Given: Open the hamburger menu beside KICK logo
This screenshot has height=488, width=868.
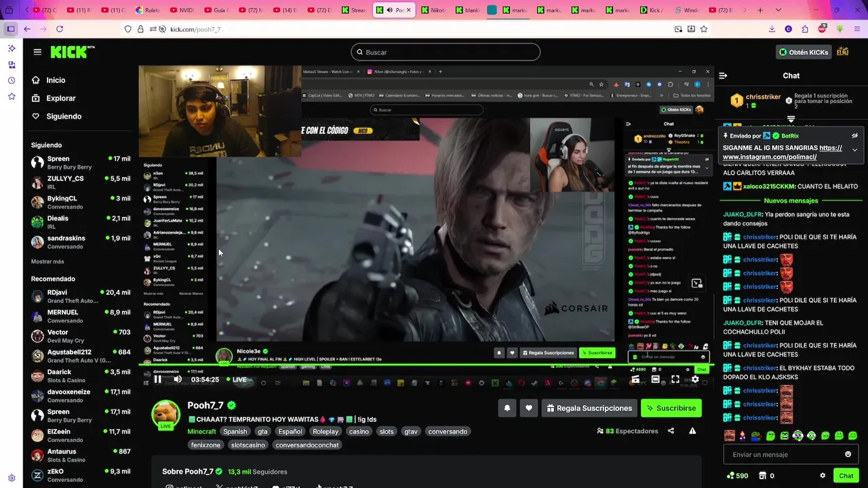Looking at the screenshot, I should click(x=37, y=52).
